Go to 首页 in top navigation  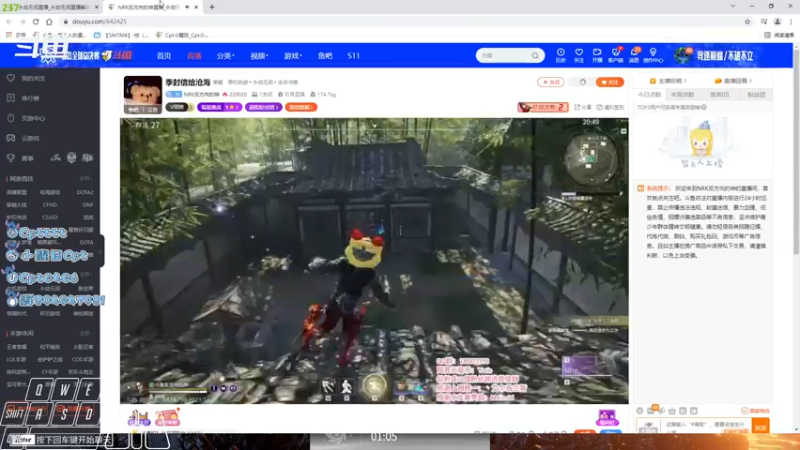(164, 56)
